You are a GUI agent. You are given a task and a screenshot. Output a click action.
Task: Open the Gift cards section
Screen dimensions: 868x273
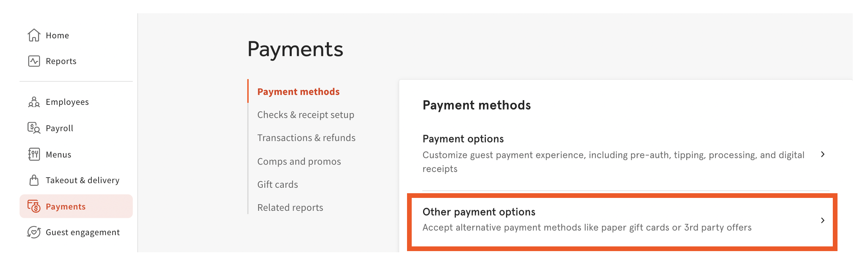point(277,184)
